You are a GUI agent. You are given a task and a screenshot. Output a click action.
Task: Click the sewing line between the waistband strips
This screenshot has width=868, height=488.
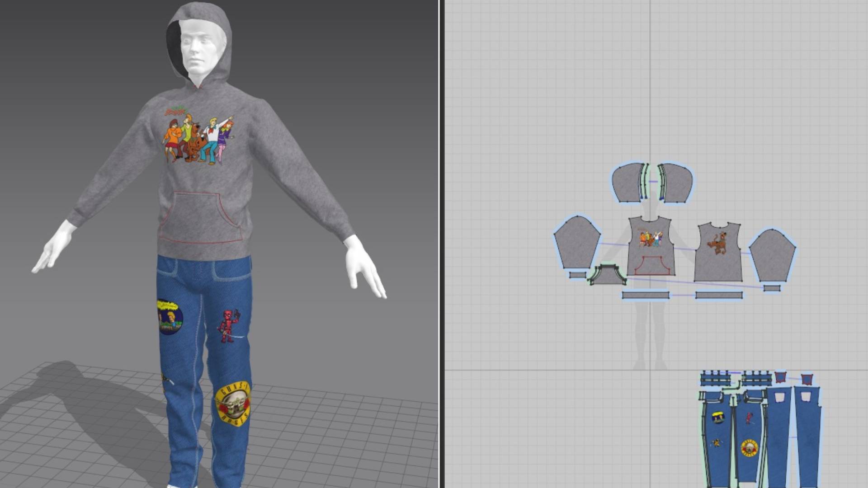682,295
